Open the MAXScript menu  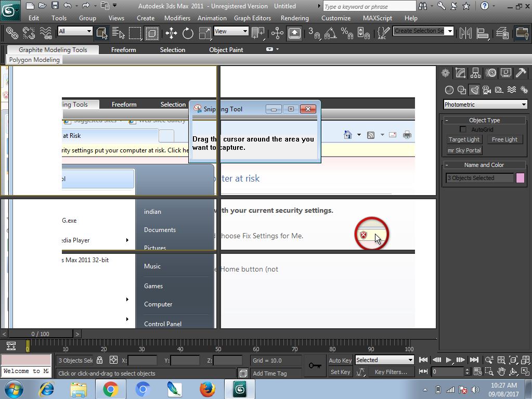[377, 18]
